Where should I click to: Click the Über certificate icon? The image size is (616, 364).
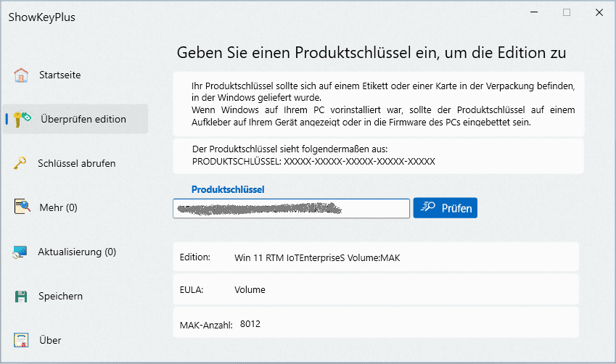click(21, 340)
